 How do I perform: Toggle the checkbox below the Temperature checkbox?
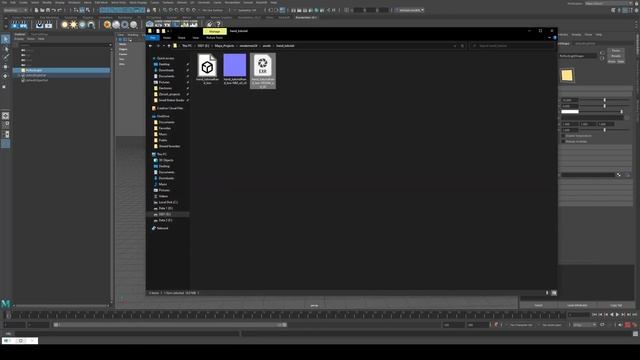click(x=563, y=141)
